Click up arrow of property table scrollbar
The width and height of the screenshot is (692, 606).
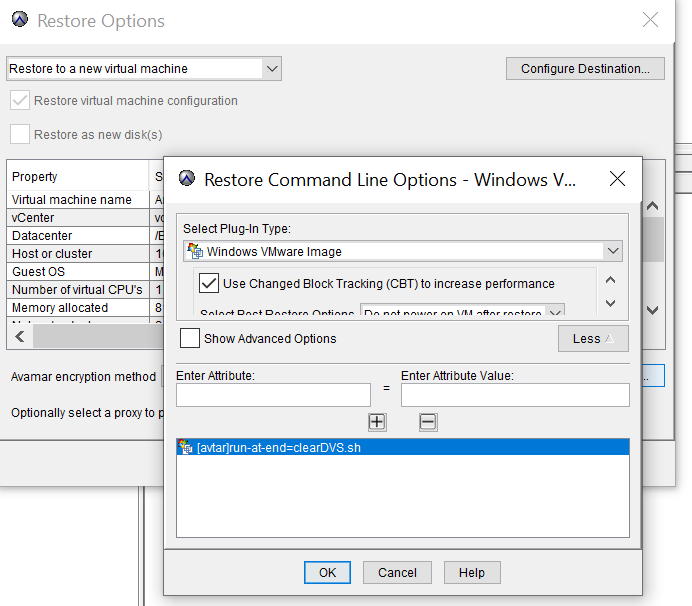tap(653, 206)
